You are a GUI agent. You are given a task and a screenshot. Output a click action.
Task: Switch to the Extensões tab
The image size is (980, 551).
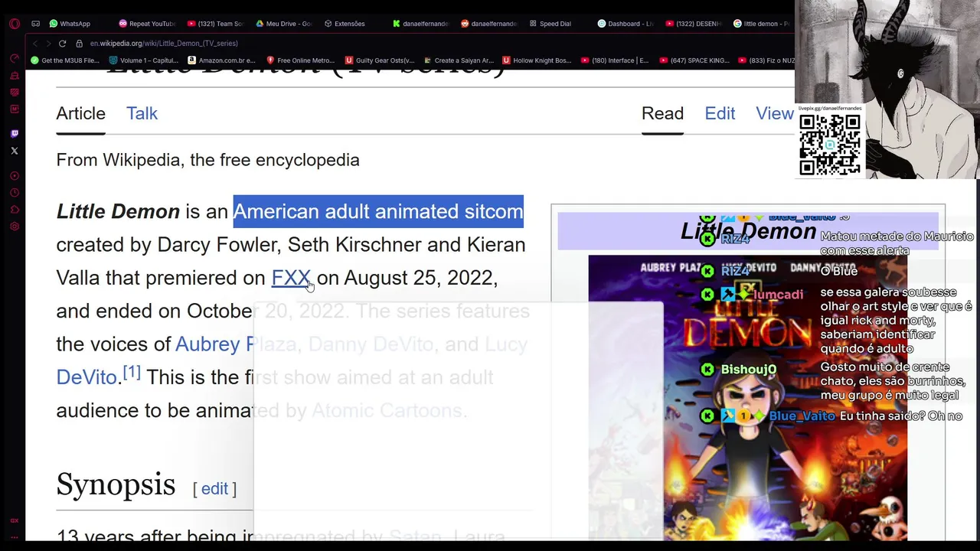click(345, 24)
